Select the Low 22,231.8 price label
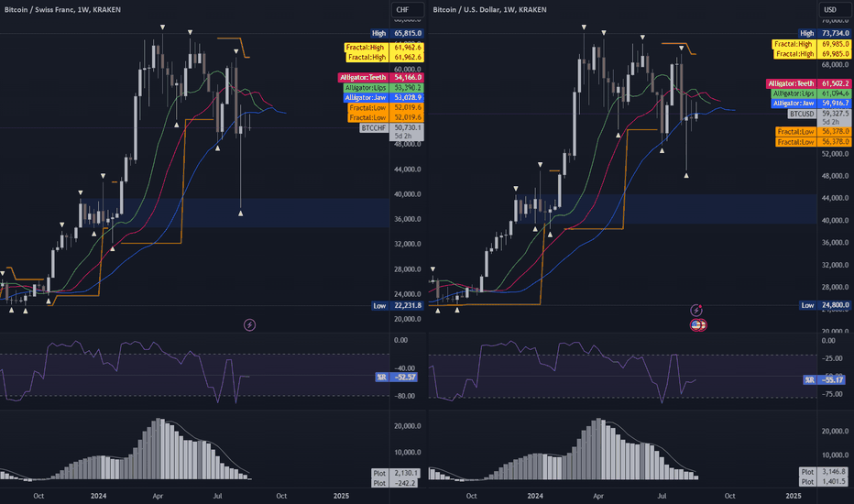 [x=398, y=306]
